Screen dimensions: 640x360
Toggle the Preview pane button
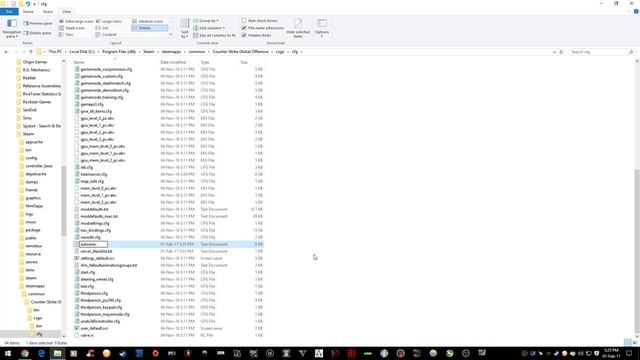[38, 24]
